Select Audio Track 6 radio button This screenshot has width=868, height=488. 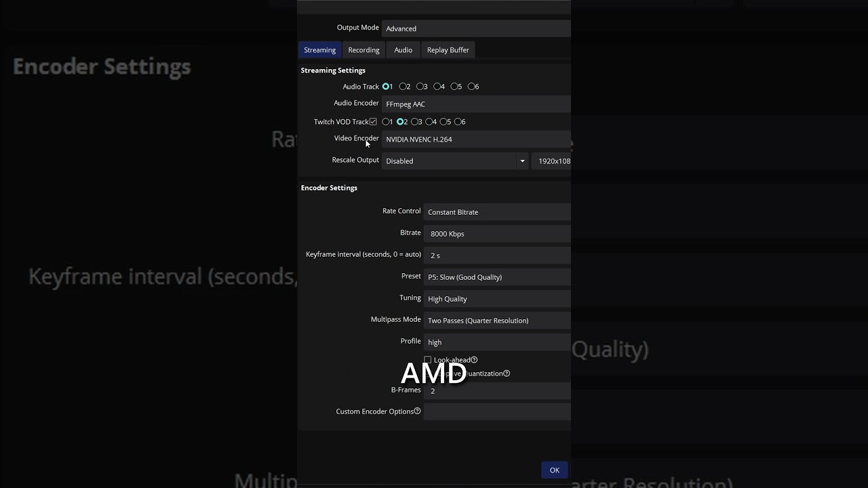pos(471,87)
